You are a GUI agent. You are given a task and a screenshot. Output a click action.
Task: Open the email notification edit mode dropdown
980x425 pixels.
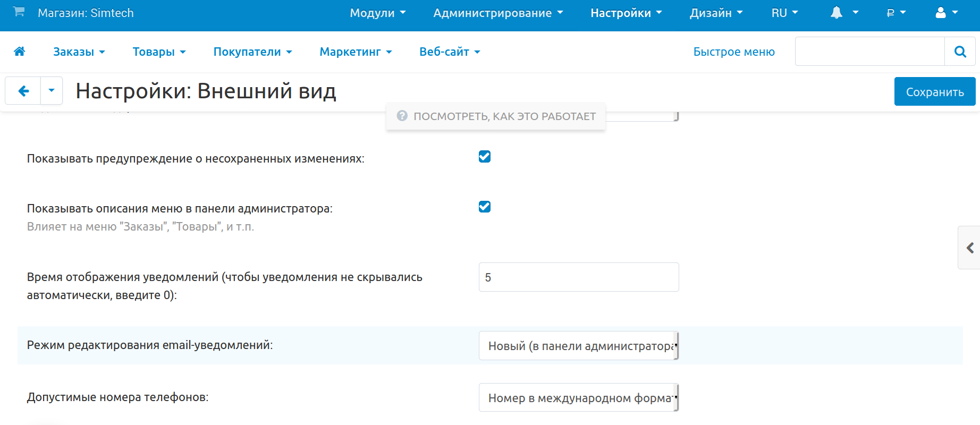point(578,346)
